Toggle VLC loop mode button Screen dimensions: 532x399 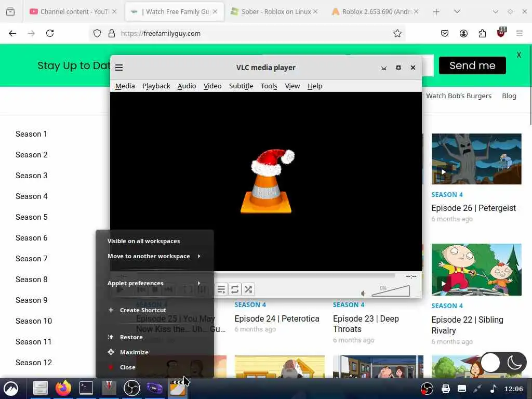pyautogui.click(x=235, y=289)
